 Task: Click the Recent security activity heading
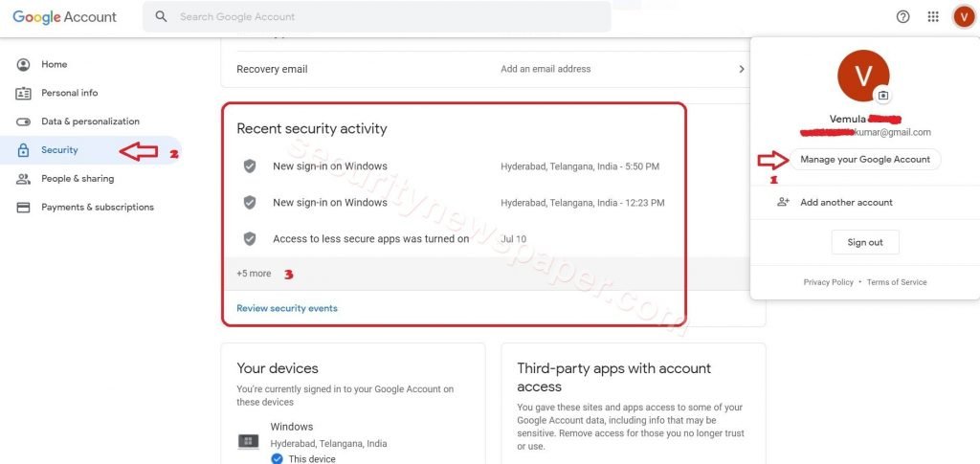click(x=312, y=128)
